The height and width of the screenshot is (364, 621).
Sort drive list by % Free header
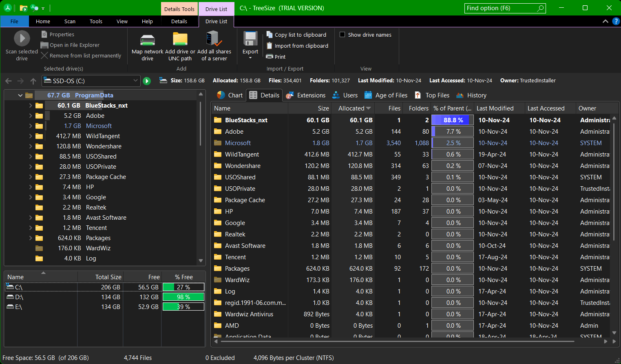183,277
